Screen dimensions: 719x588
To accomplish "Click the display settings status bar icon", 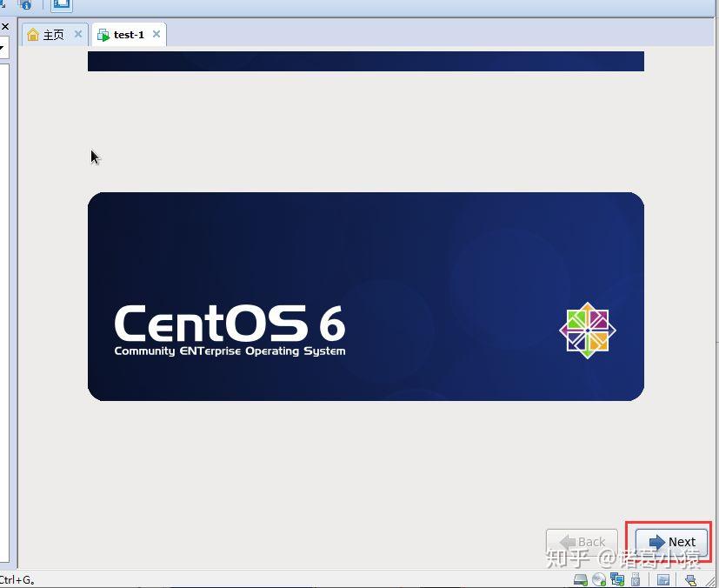I will point(663,578).
